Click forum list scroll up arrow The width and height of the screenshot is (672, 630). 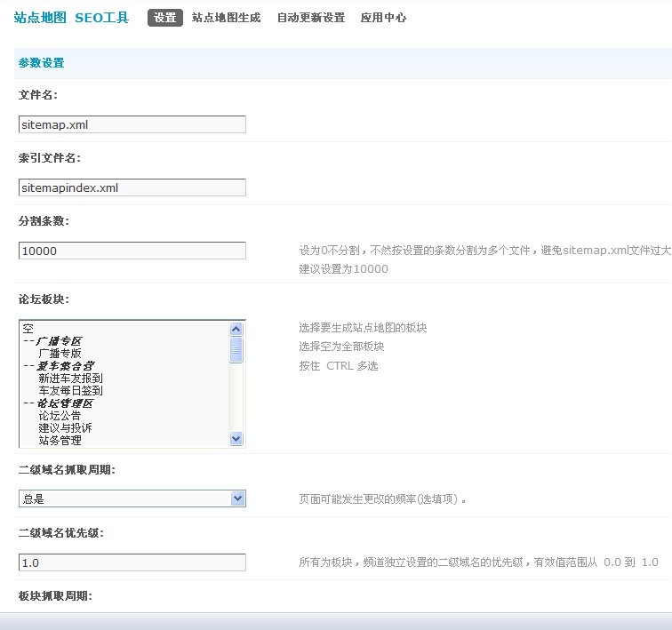[x=236, y=329]
